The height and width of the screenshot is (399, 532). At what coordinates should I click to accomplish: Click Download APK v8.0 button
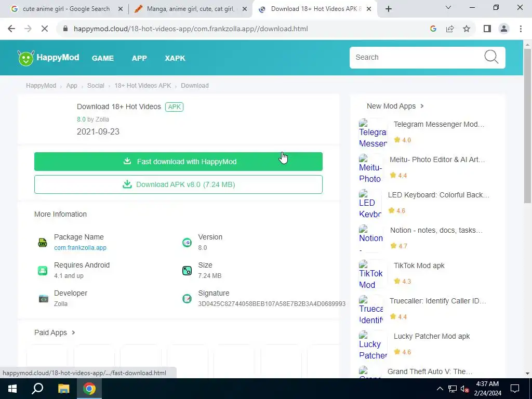coord(179,184)
